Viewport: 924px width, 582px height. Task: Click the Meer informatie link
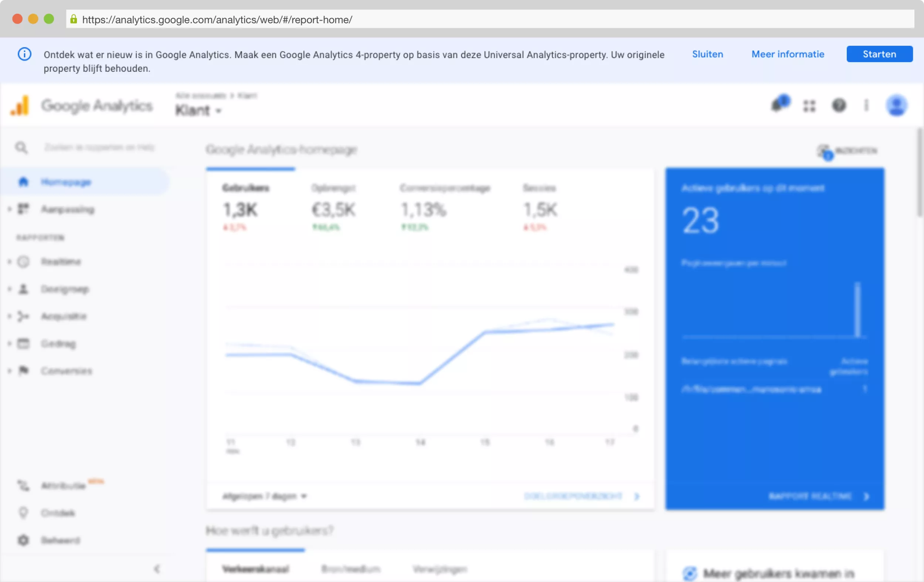point(787,54)
